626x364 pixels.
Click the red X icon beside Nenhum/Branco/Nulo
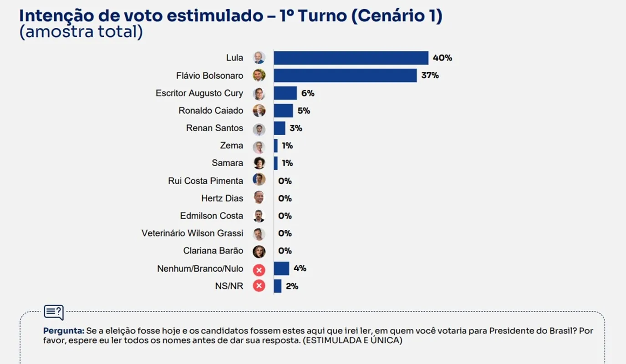point(259,270)
